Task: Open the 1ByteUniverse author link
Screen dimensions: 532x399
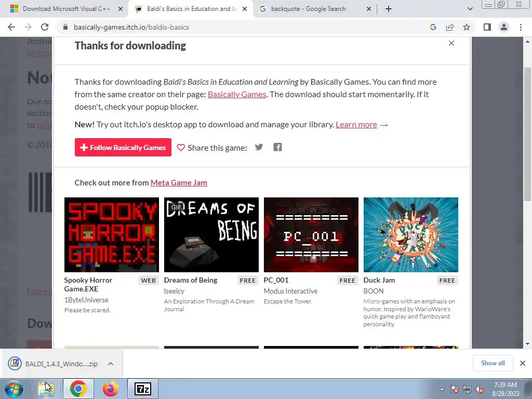Action: click(x=86, y=300)
